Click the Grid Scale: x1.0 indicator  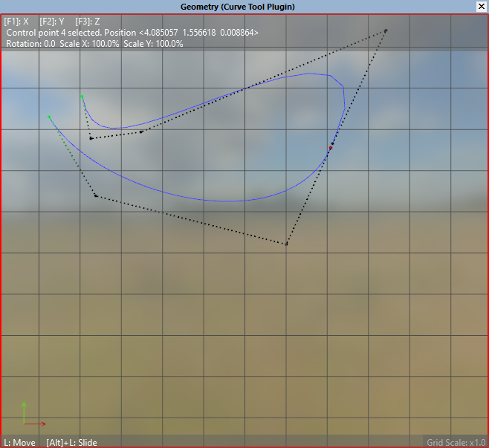click(x=456, y=442)
